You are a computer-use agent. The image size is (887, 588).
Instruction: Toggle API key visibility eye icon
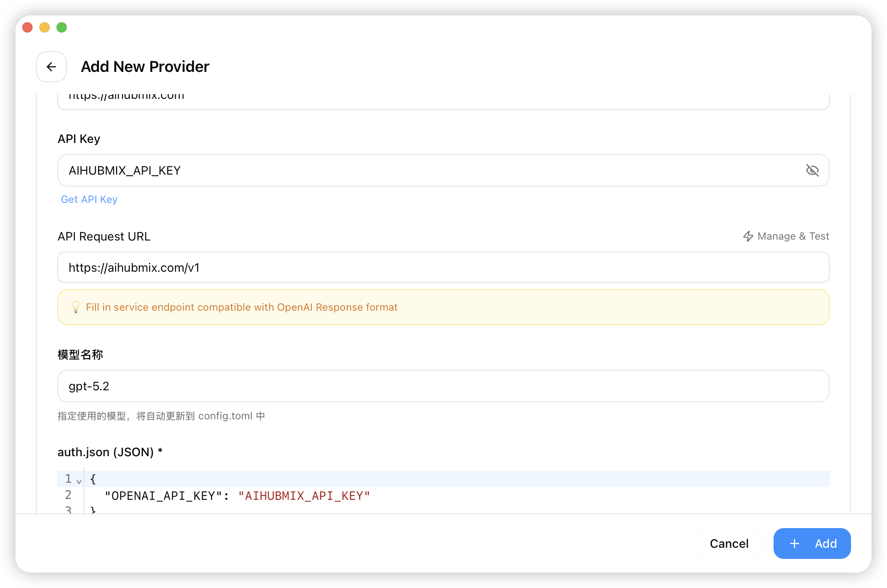click(x=812, y=170)
